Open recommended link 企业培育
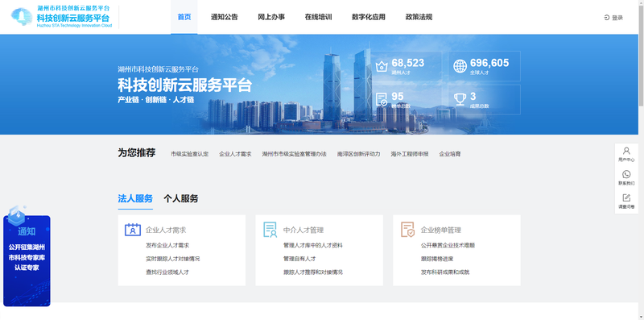Viewport: 644px width, 320px height. pos(450,154)
